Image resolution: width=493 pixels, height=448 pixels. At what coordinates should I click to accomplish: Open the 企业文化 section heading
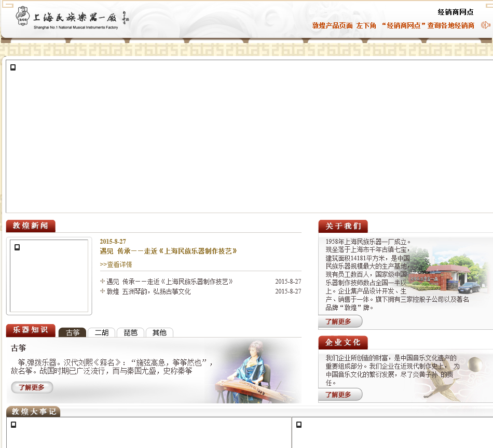pyautogui.click(x=343, y=342)
